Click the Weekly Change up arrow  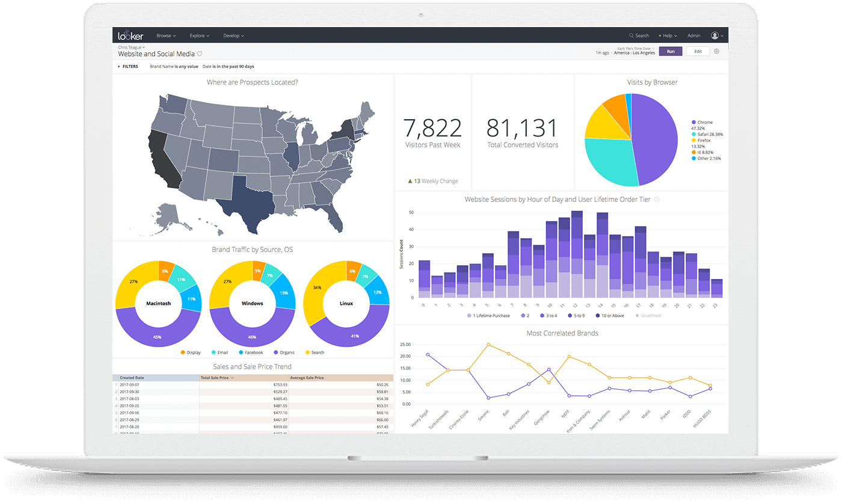(410, 181)
